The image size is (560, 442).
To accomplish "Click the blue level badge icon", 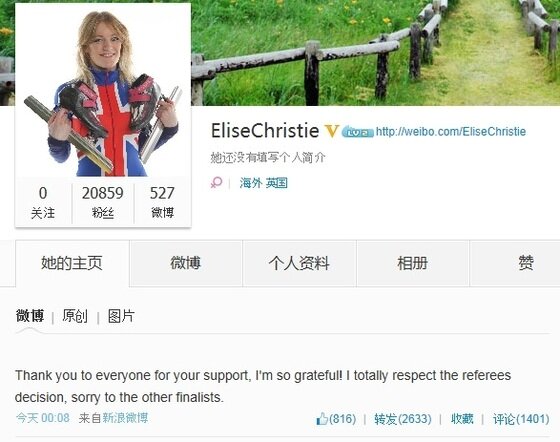I will 358,132.
